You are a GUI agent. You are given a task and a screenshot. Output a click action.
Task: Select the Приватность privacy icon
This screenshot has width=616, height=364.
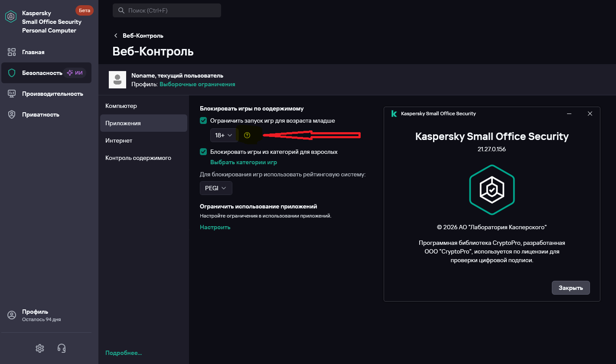click(x=12, y=114)
